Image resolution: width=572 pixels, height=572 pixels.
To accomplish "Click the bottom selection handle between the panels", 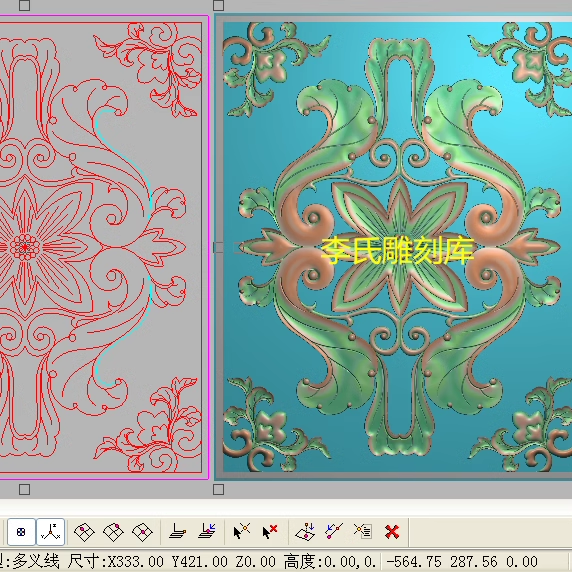I will [x=219, y=490].
